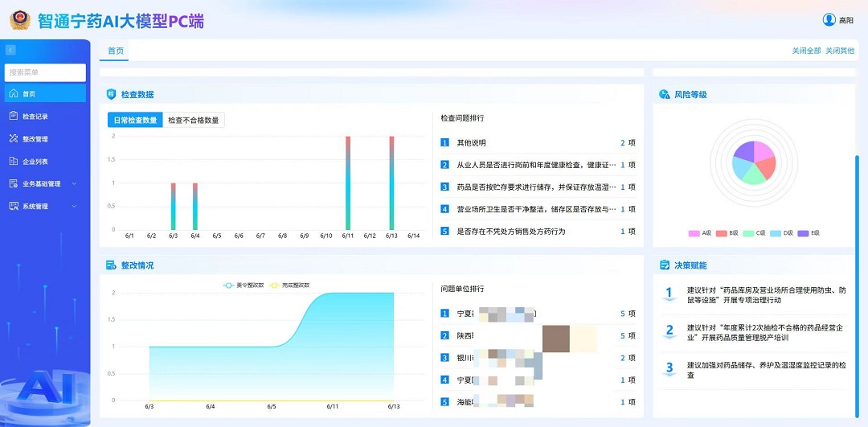Click the 首页 home icon in sidebar

coord(14,94)
